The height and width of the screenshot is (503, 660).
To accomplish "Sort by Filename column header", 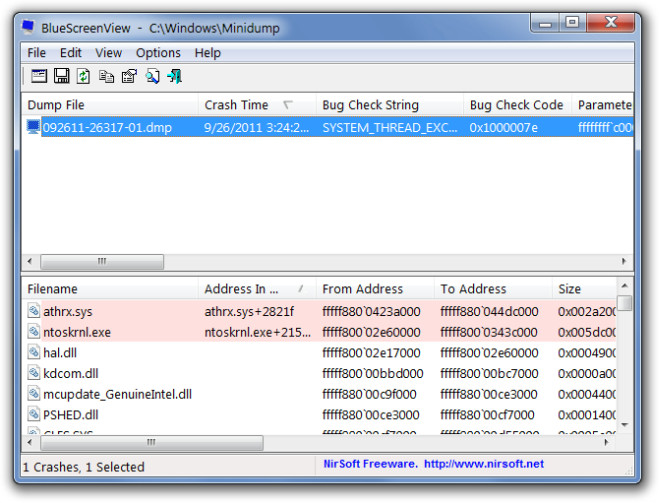I will point(109,289).
